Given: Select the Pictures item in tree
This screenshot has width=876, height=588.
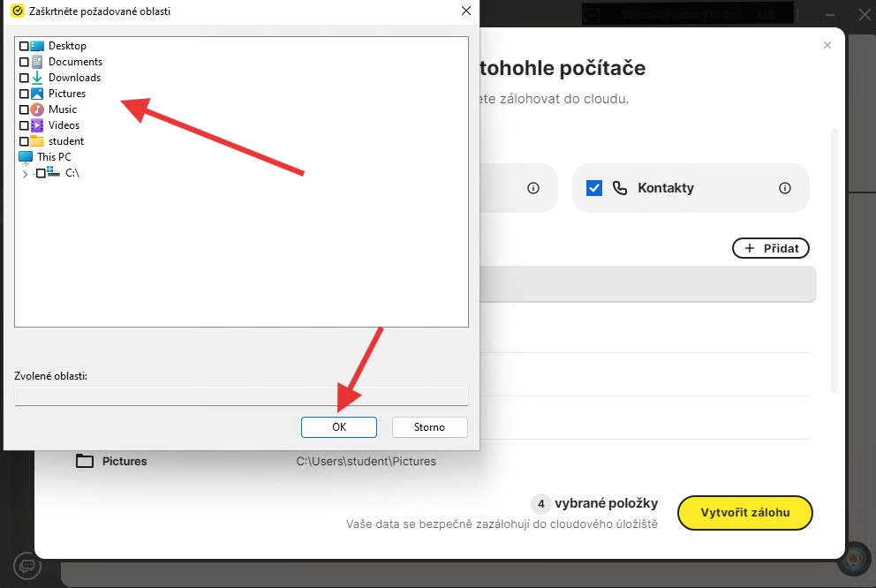Looking at the screenshot, I should [x=67, y=94].
